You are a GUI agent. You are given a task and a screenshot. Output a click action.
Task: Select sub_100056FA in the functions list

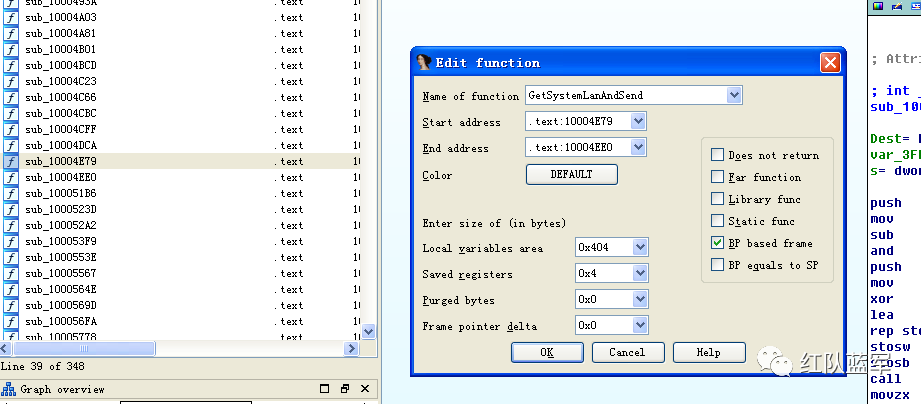[60, 321]
